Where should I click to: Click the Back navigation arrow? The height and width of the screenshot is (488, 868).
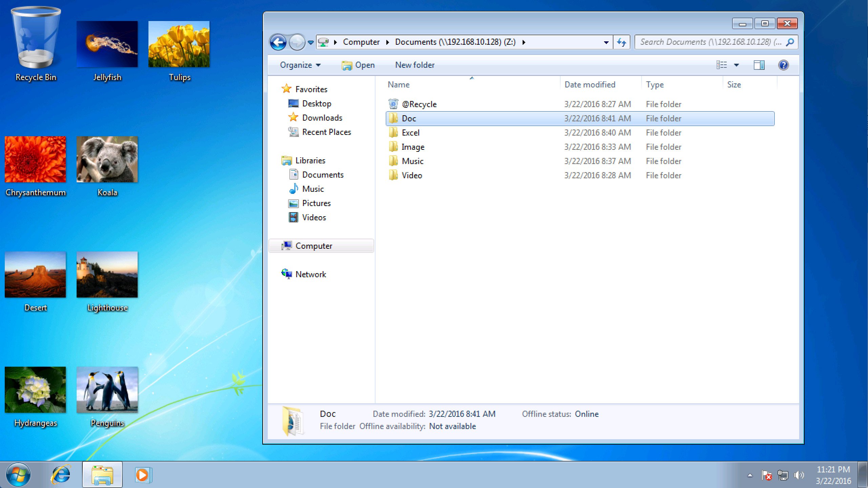tap(278, 42)
